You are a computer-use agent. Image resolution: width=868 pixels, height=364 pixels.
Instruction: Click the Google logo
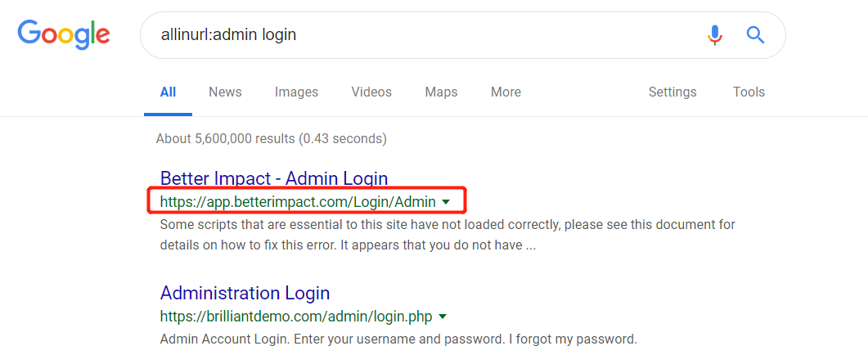[64, 34]
